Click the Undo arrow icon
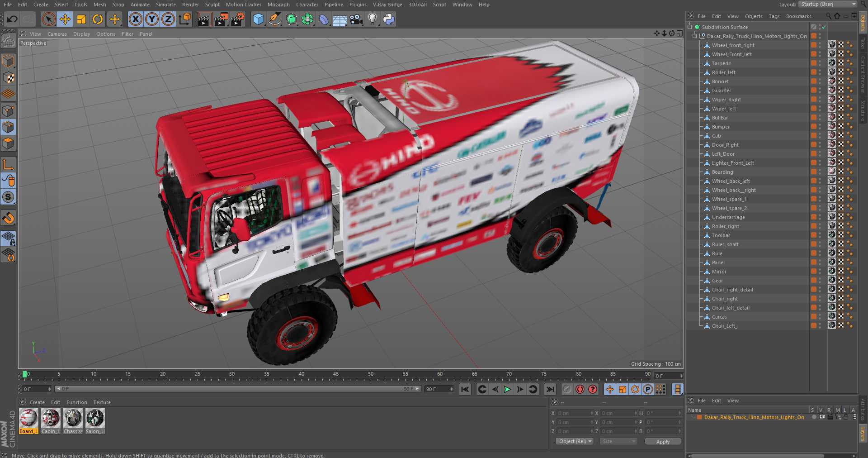The height and width of the screenshot is (458, 868). tap(12, 19)
